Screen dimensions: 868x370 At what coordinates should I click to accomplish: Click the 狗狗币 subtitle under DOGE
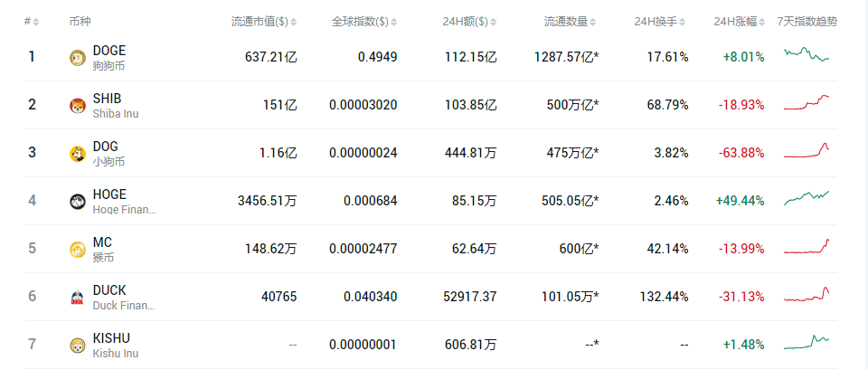coord(109,65)
